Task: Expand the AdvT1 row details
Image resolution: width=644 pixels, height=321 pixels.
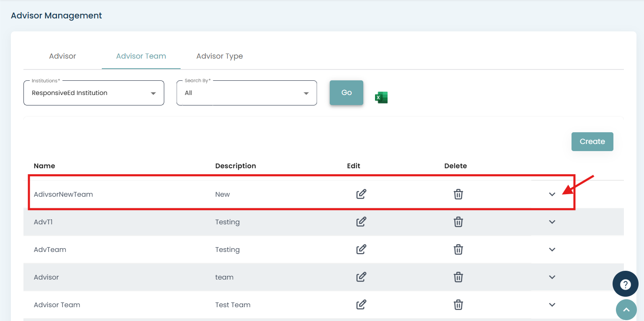Action: click(x=552, y=222)
